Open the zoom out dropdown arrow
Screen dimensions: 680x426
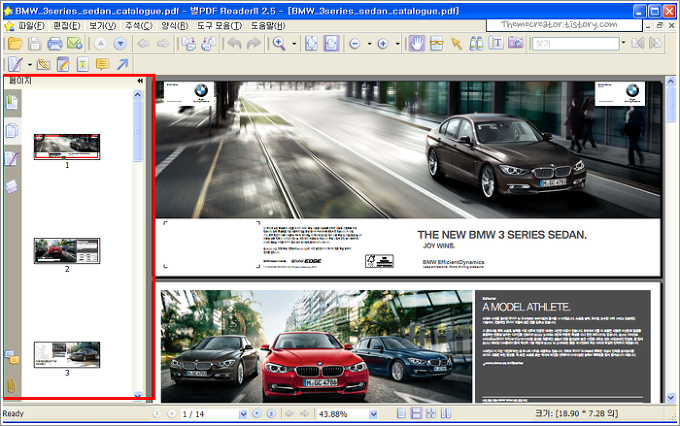[369, 44]
